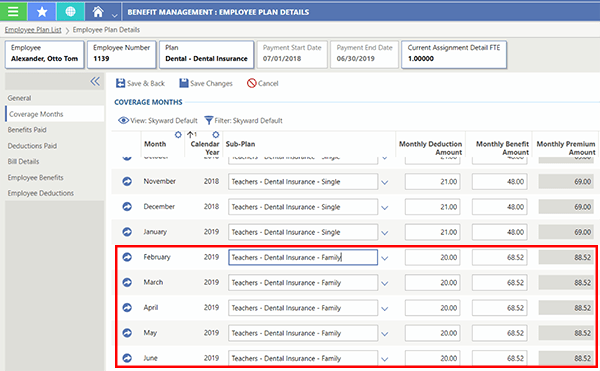Open the green hamburger main menu

13,12
